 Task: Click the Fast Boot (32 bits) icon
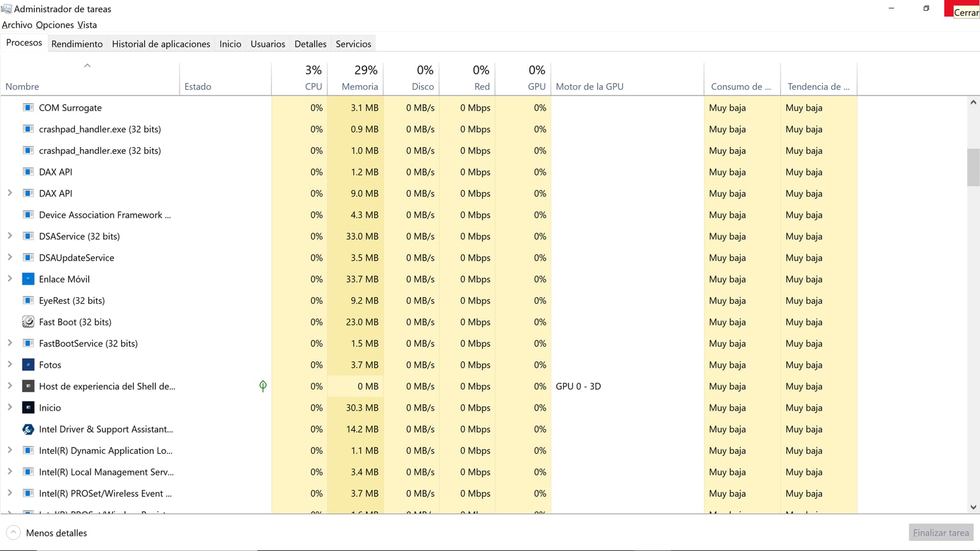(x=28, y=322)
